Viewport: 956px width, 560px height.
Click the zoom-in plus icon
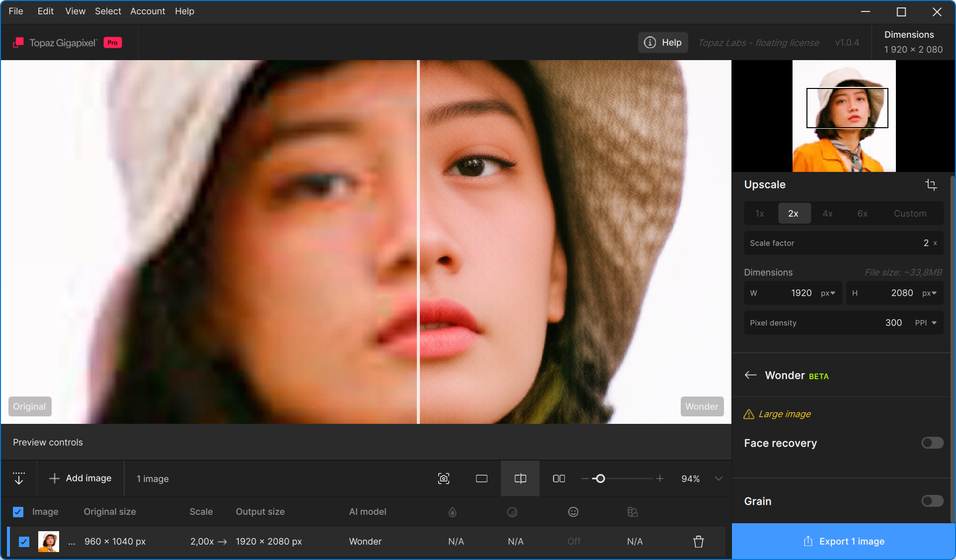pos(659,479)
